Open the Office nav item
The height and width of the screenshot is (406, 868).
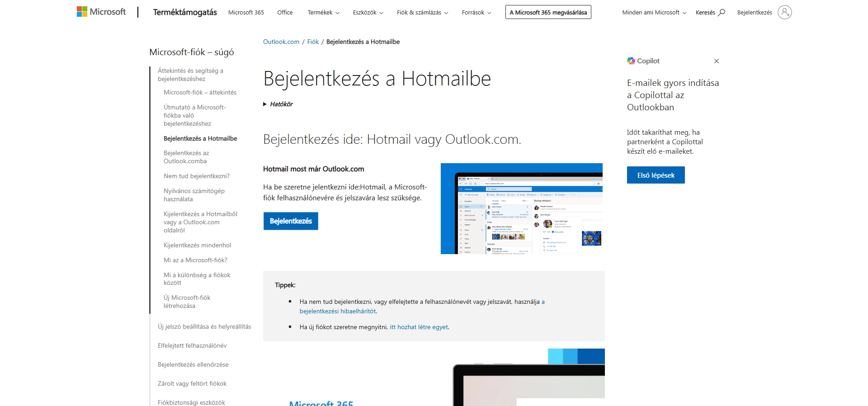[x=285, y=13]
